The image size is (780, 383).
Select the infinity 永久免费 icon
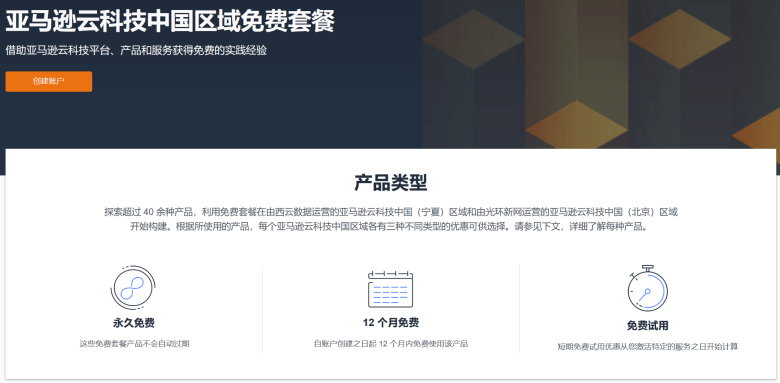coord(133,288)
